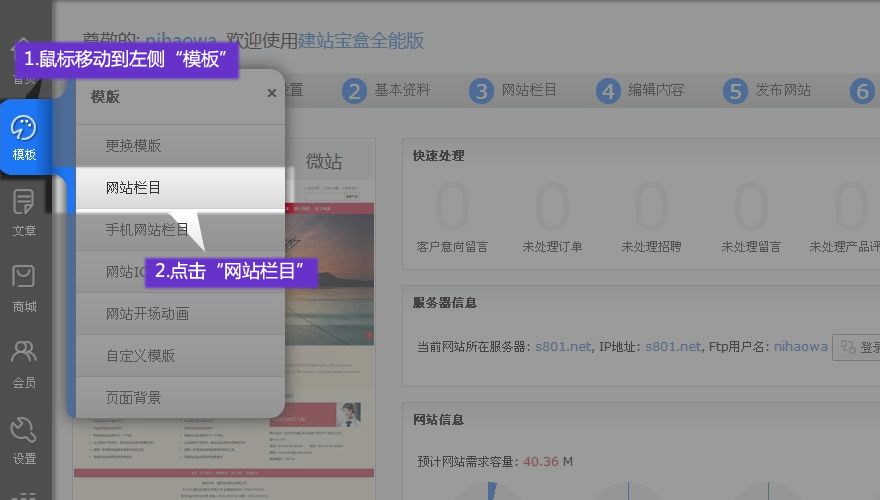Go to step 5 发布网站
This screenshot has height=500, width=880.
(767, 91)
